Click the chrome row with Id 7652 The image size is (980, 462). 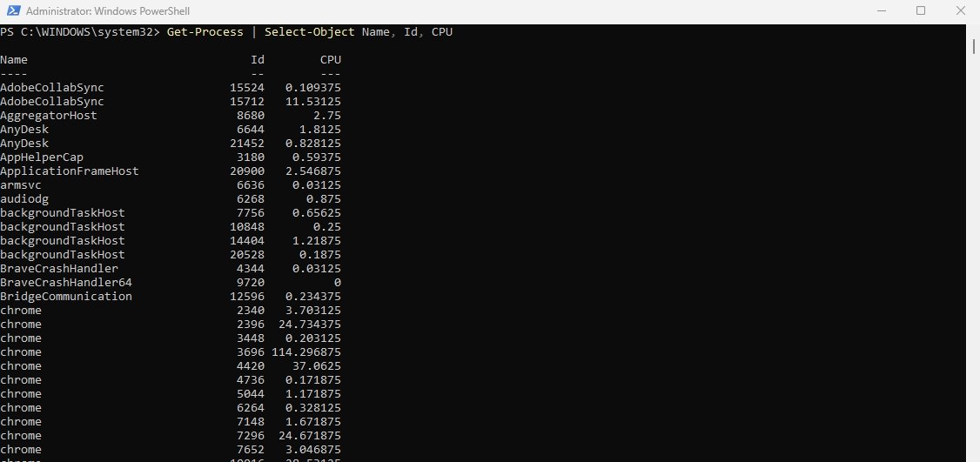pos(171,450)
